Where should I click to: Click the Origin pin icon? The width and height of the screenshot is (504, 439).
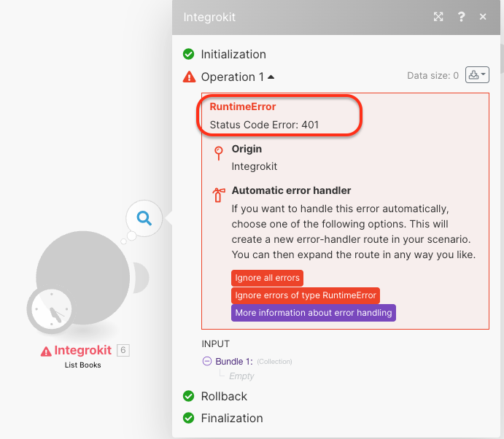pyautogui.click(x=219, y=153)
